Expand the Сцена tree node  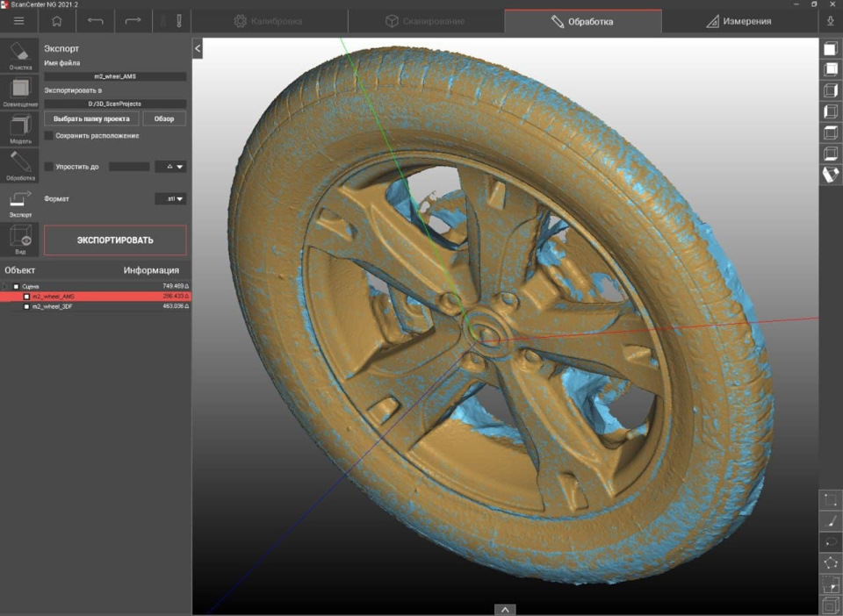5,286
